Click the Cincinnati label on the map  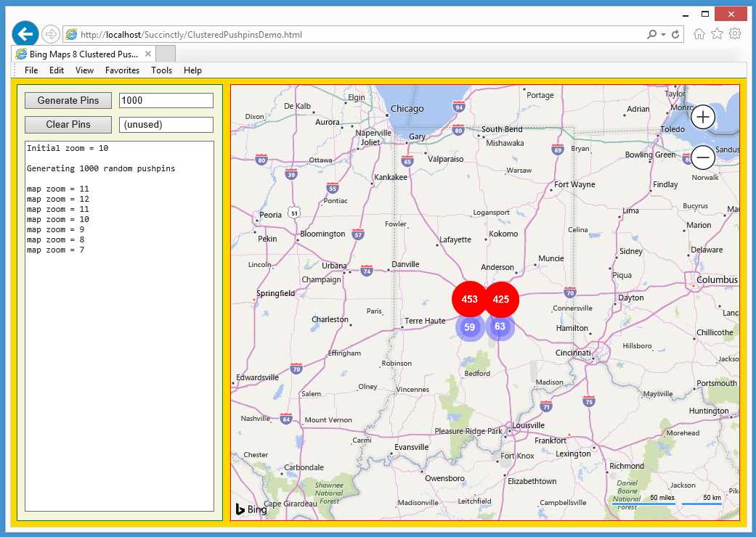[573, 353]
